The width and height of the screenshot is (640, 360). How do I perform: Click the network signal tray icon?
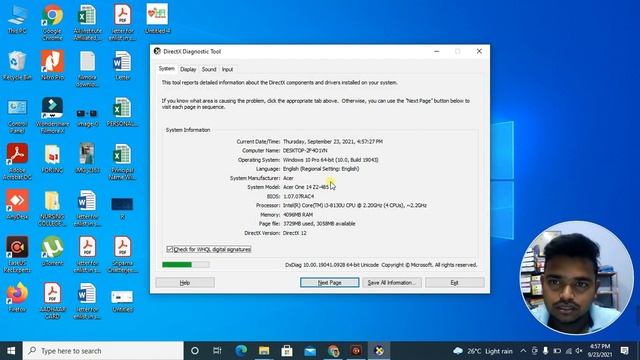[568, 351]
